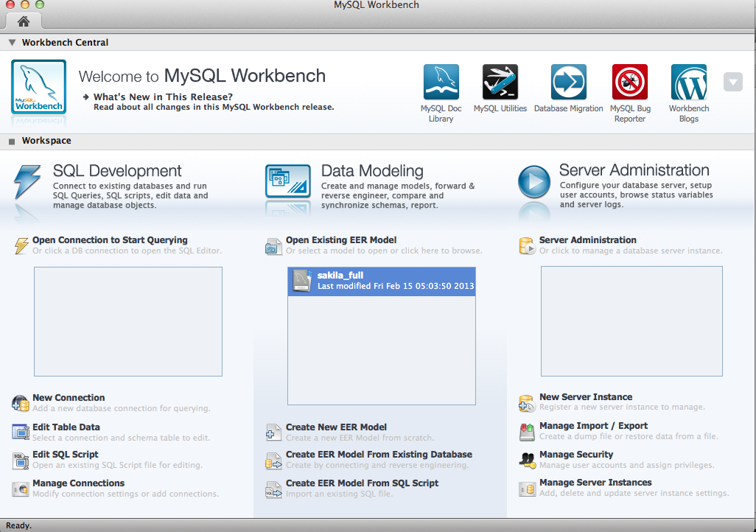Click the MySQL Workbench dolphin logo
The height and width of the screenshot is (532, 756).
[38, 87]
